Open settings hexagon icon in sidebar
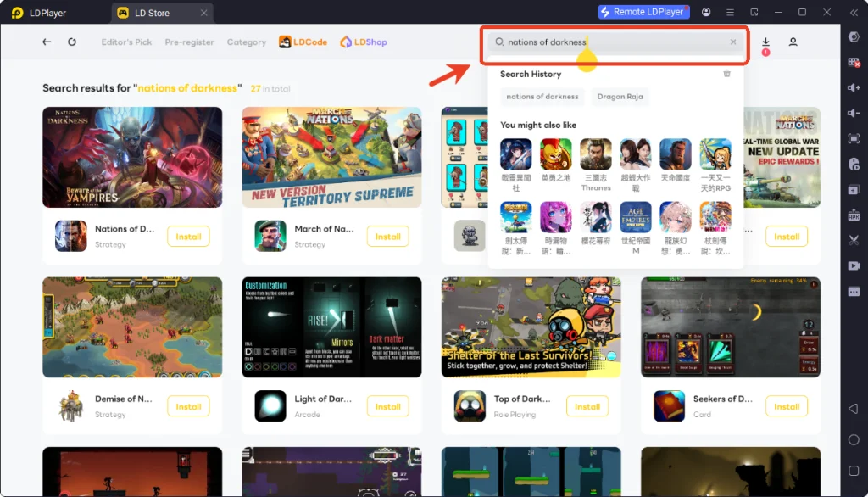This screenshot has height=497, width=868. coord(854,37)
